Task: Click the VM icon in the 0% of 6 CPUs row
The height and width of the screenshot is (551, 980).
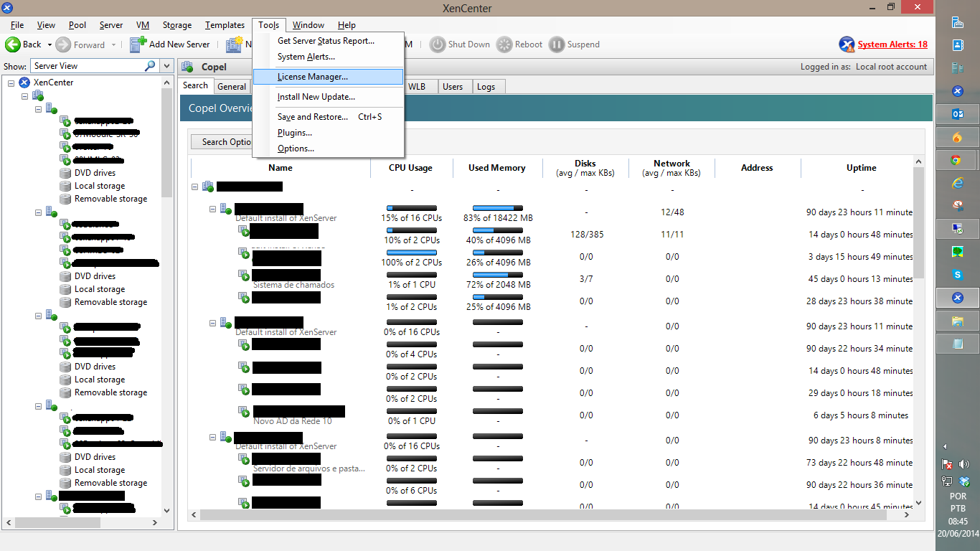Action: tap(245, 481)
